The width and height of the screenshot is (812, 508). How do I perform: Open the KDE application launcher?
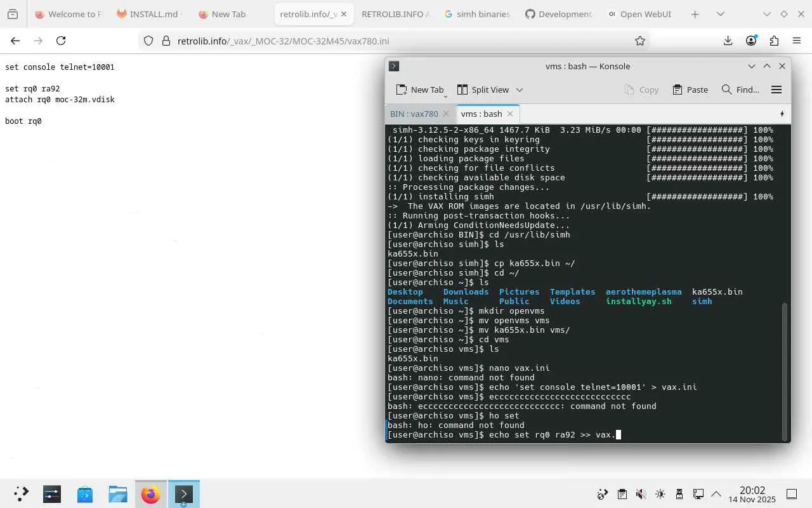point(21,494)
